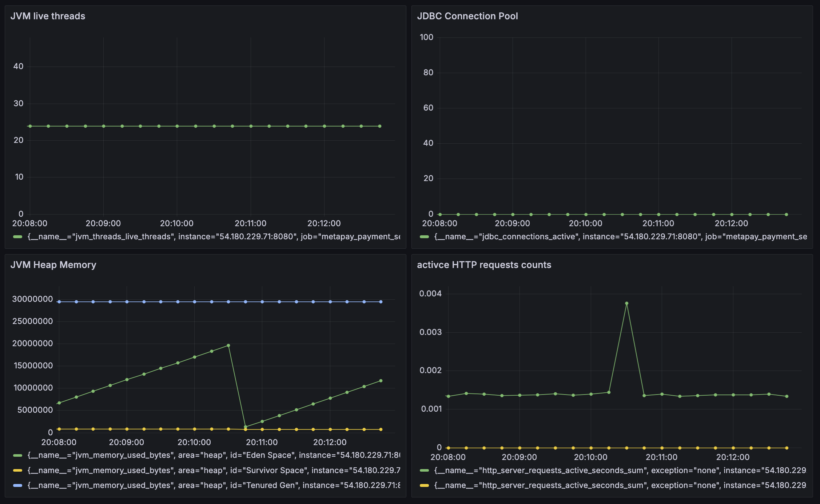Open the JVM Heap Memory panel title menu
Viewport: 820px width, 504px height.
(53, 265)
